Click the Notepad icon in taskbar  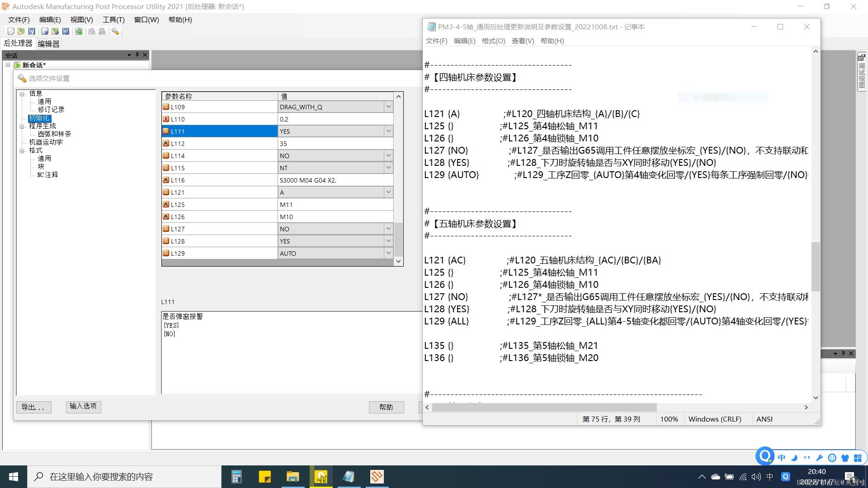tap(349, 477)
